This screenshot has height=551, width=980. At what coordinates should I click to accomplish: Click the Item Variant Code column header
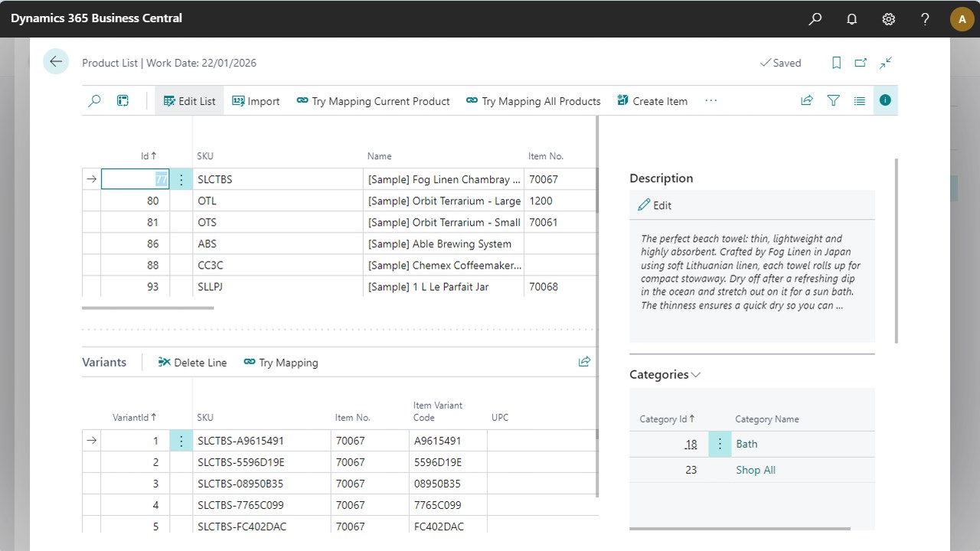click(438, 412)
